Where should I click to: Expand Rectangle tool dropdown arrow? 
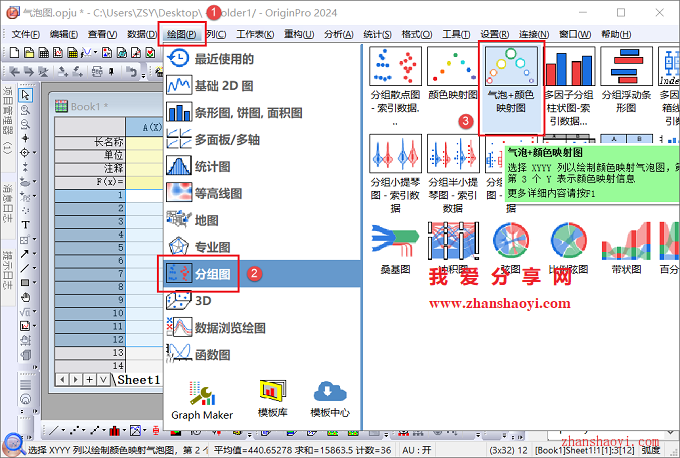34,283
